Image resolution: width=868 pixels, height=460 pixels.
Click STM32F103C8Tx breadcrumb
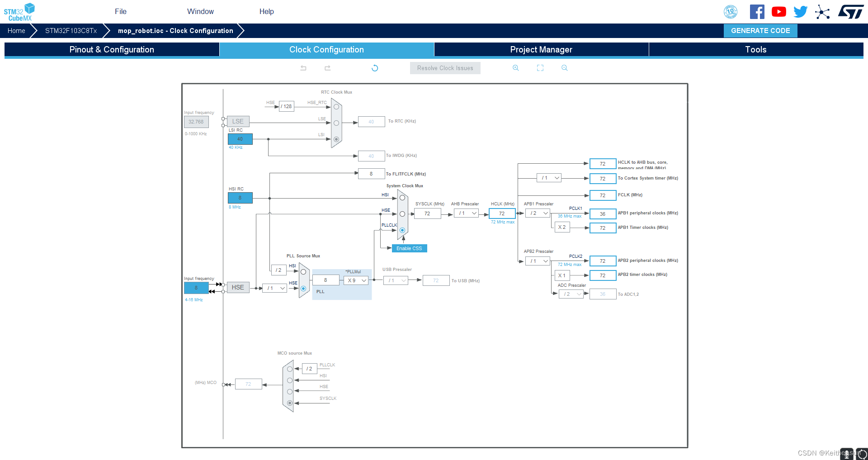point(71,31)
